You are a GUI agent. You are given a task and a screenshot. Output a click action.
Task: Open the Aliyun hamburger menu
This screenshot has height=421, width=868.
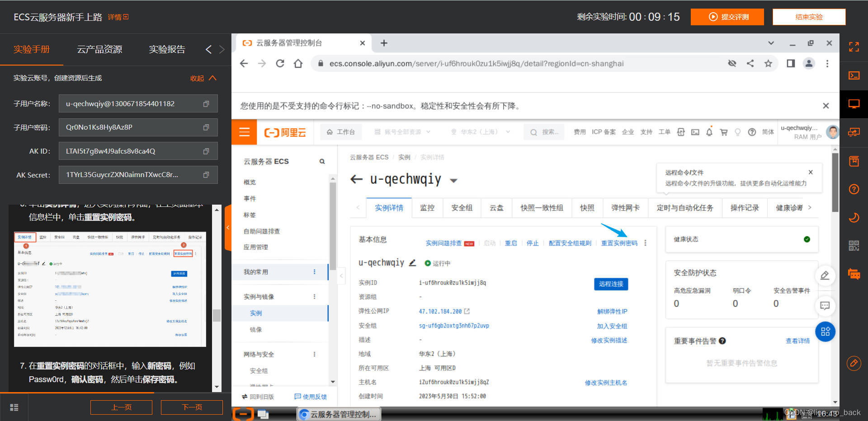(244, 132)
